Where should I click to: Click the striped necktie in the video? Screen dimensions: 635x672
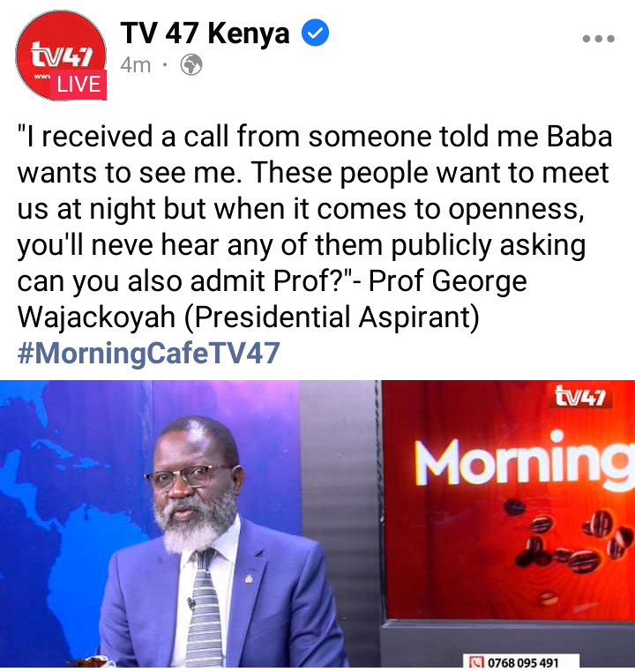204,611
